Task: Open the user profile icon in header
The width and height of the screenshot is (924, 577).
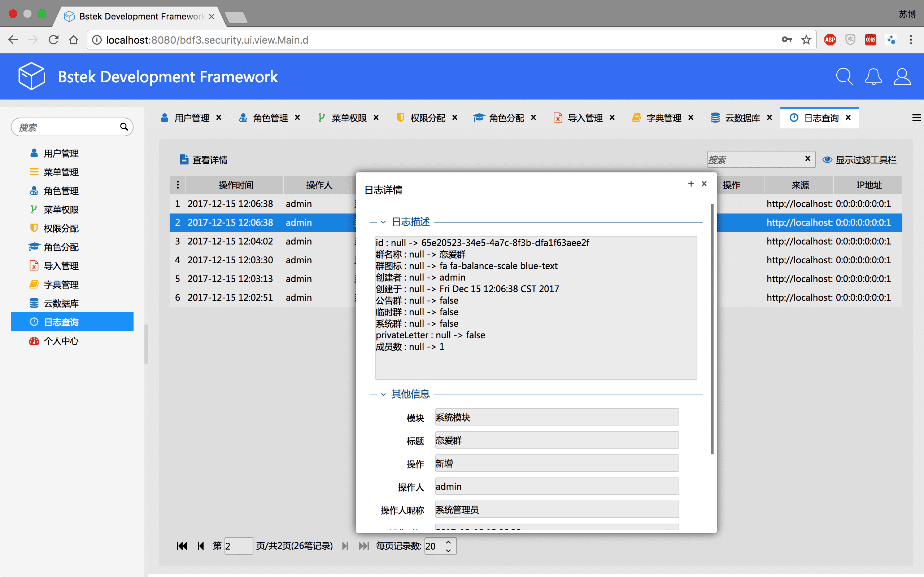Action: (x=902, y=77)
